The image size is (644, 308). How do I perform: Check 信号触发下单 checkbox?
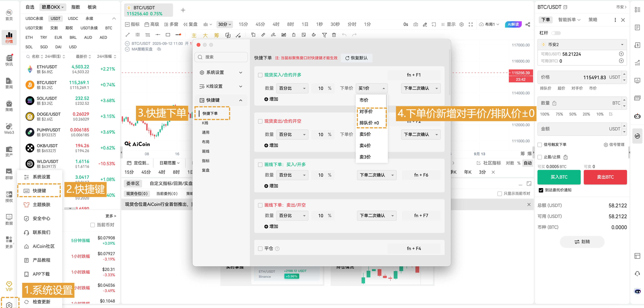[x=540, y=145]
